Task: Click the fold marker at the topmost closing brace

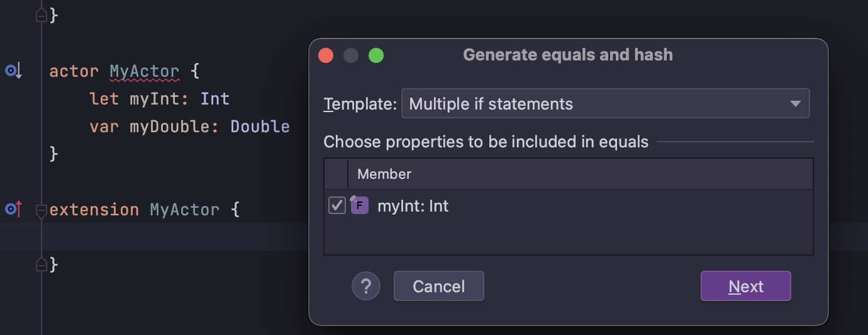Action: (42, 16)
